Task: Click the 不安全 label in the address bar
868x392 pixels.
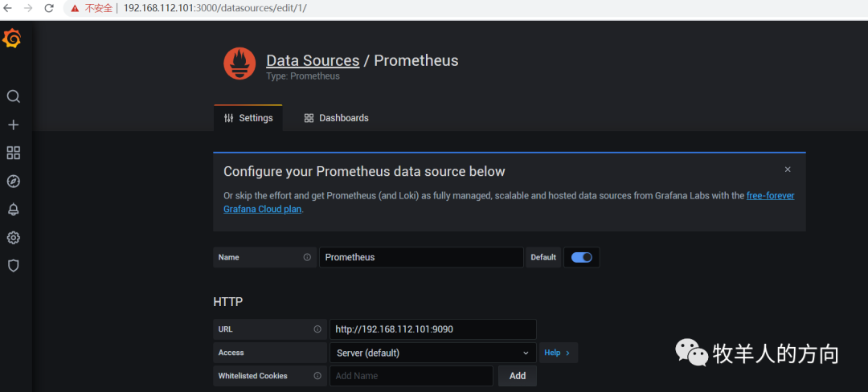Action: (x=99, y=9)
